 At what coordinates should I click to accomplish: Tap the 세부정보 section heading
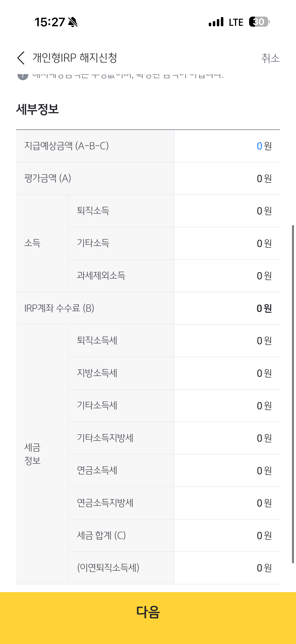(37, 109)
